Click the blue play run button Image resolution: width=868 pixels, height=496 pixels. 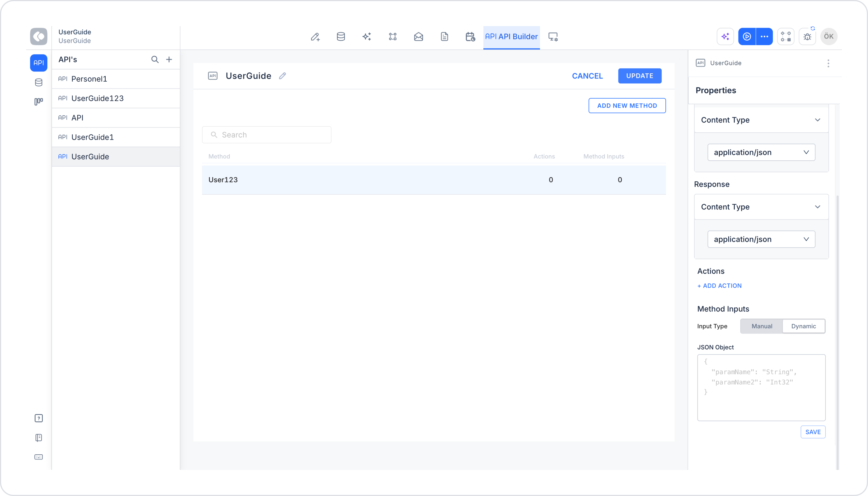747,37
